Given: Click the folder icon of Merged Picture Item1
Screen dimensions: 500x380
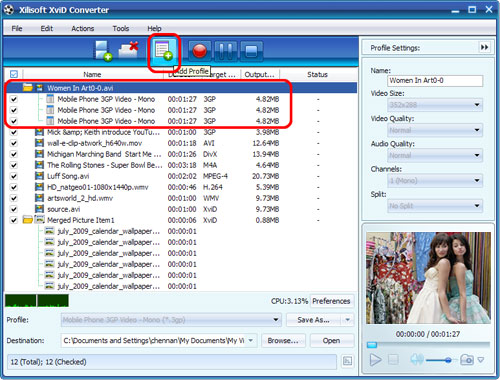Looking at the screenshot, I should pyautogui.click(x=28, y=220).
